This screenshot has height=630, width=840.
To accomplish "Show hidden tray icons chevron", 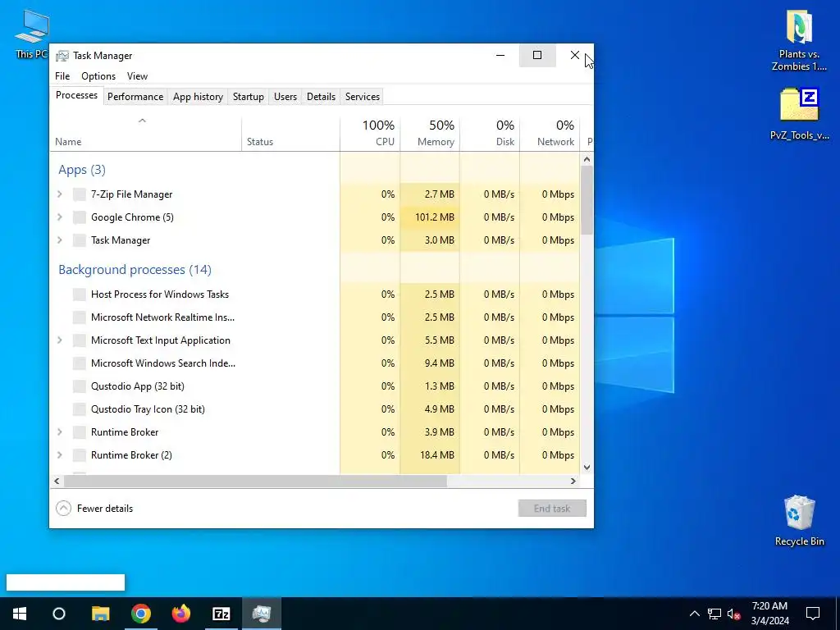I will click(694, 614).
